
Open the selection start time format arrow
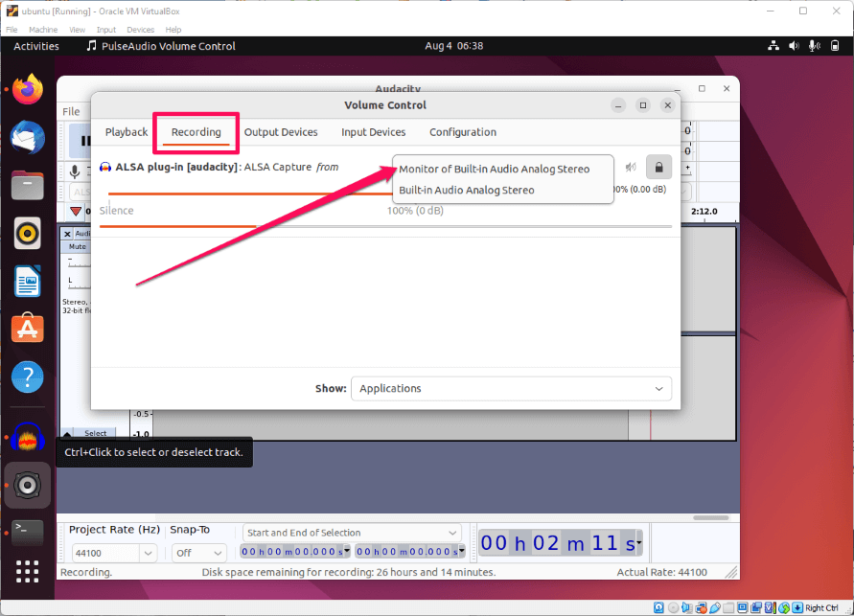[347, 551]
